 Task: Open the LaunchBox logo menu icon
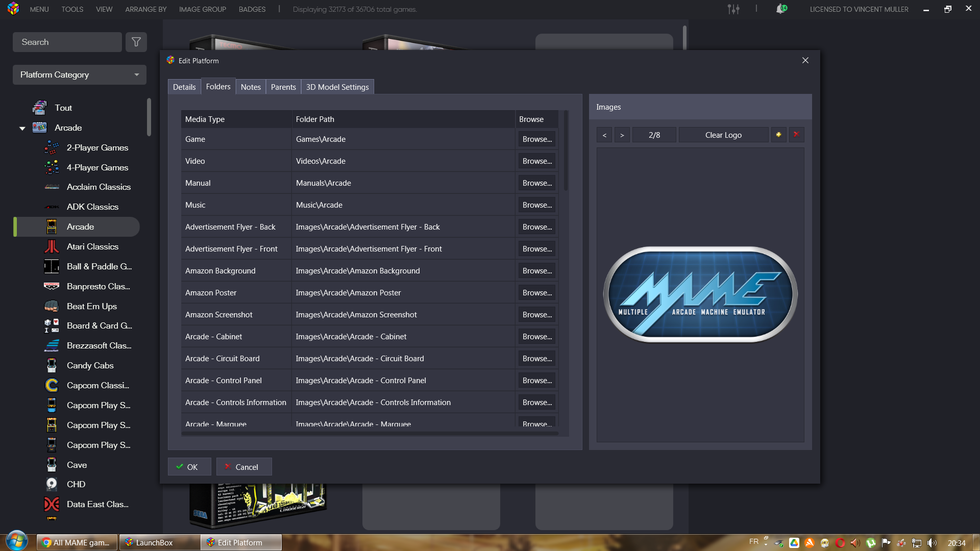click(x=13, y=9)
